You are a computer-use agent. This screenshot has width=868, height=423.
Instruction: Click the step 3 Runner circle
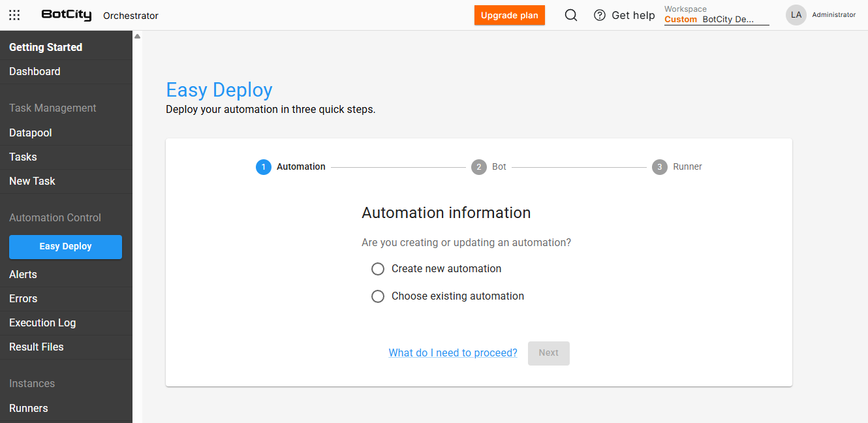tap(660, 167)
